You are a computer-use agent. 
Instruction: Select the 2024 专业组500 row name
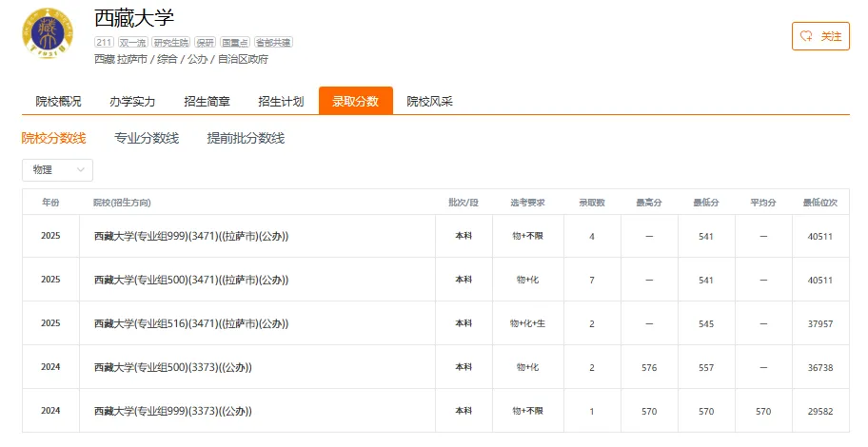[x=173, y=367]
